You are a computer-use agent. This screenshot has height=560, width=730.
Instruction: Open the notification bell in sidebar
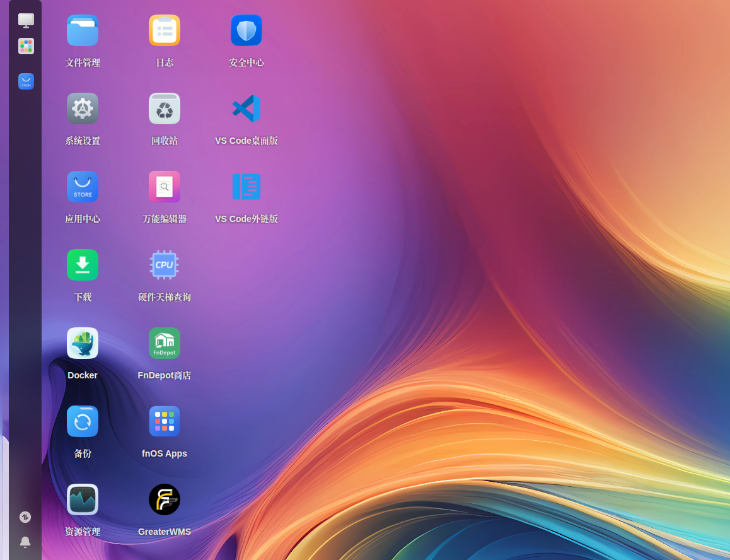[x=25, y=542]
